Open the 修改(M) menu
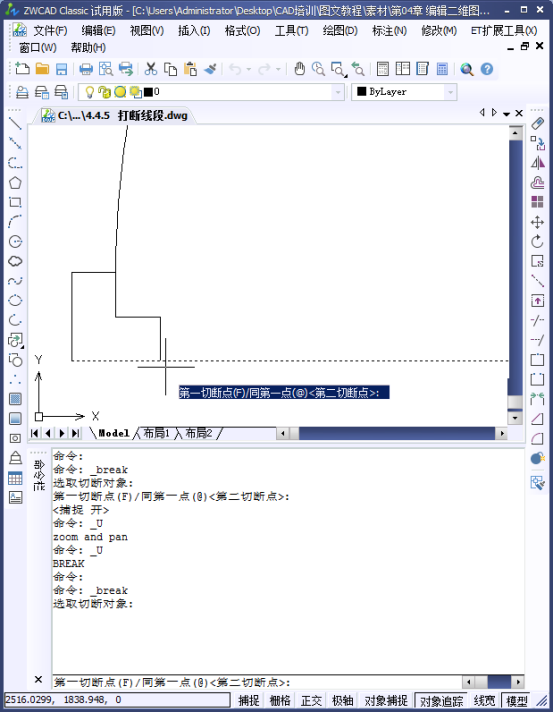This screenshot has height=712, width=554. pos(439,30)
